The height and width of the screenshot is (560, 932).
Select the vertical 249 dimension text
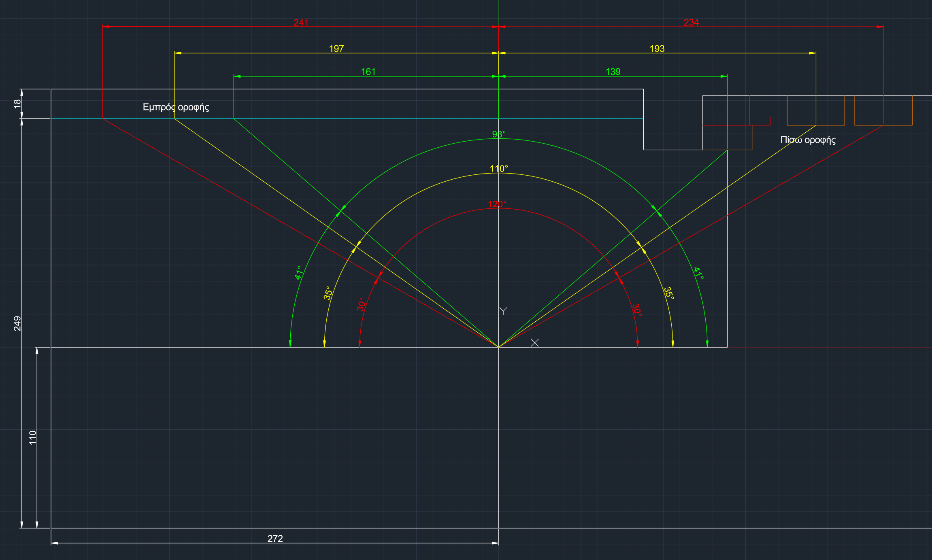tap(17, 323)
